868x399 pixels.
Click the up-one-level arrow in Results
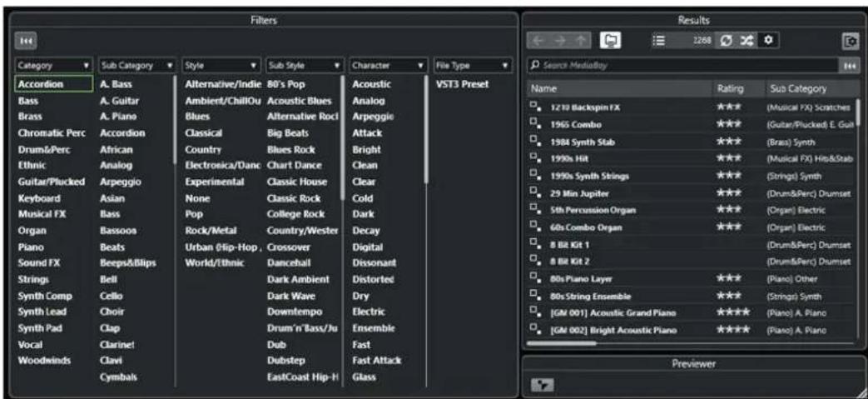pos(579,41)
